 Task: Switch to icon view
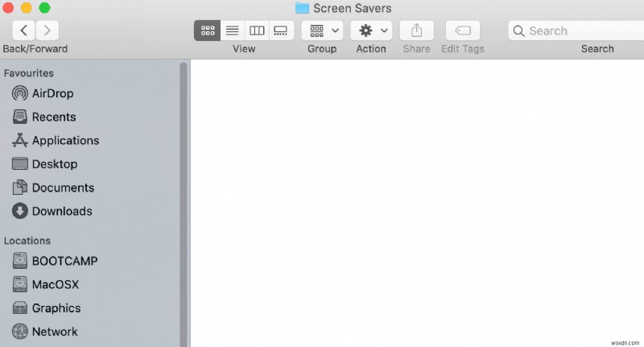pyautogui.click(x=208, y=31)
